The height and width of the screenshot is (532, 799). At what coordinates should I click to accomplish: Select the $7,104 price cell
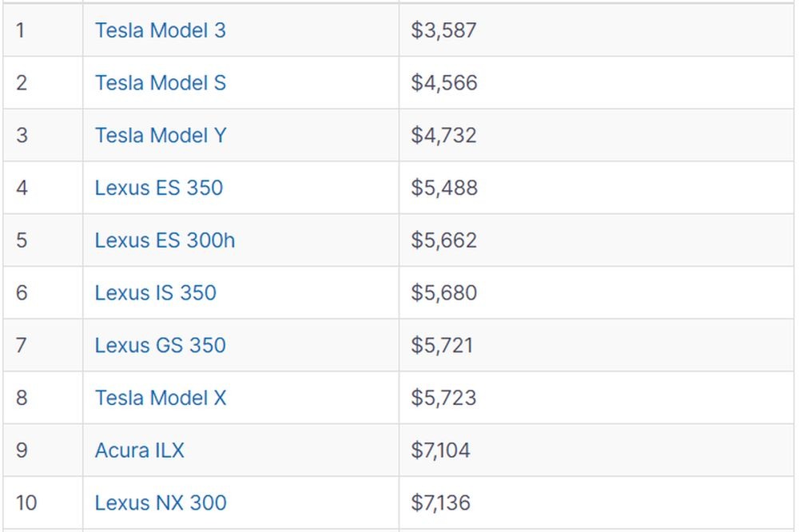click(596, 451)
